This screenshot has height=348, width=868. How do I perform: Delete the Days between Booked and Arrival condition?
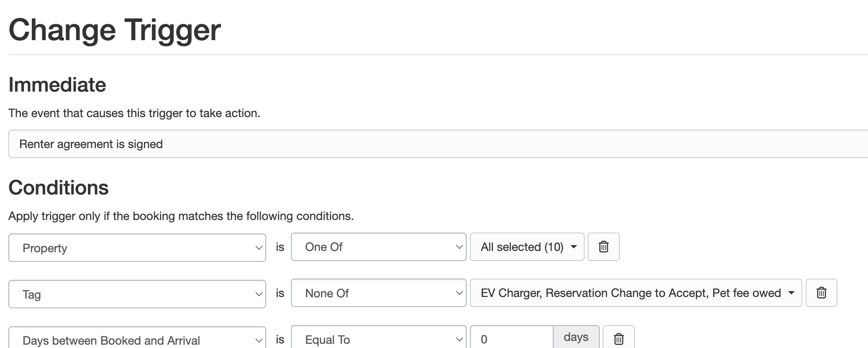pyautogui.click(x=619, y=338)
